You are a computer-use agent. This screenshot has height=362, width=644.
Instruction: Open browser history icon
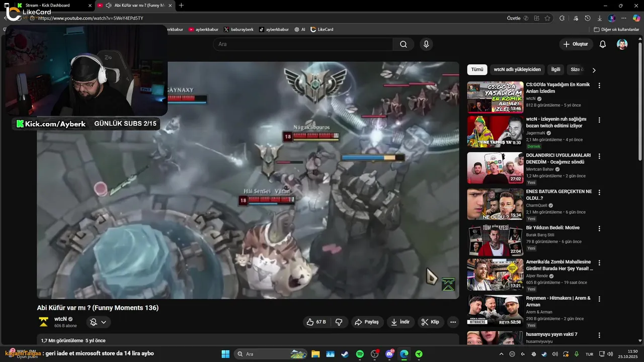click(x=588, y=18)
